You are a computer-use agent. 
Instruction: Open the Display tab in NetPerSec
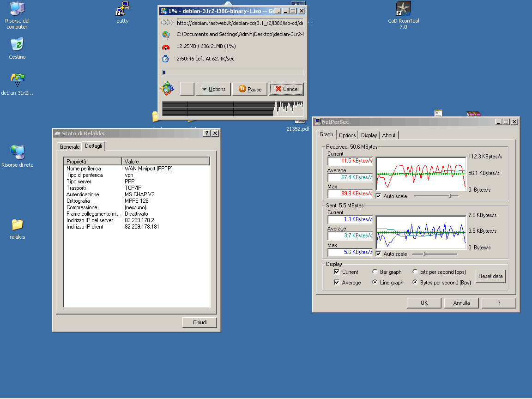[x=369, y=135]
